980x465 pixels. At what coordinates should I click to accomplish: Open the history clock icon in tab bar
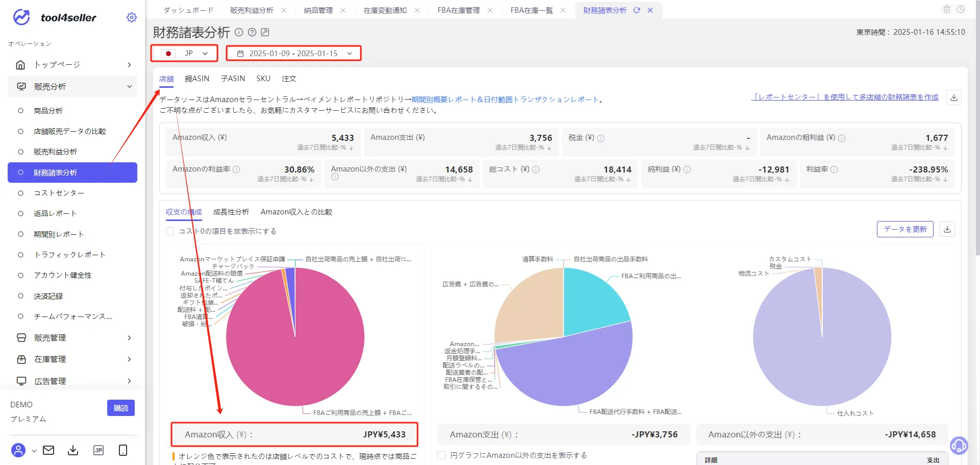point(961,9)
